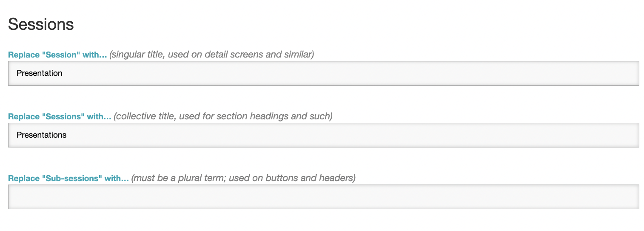Click the Sessions section heading

[x=41, y=24]
